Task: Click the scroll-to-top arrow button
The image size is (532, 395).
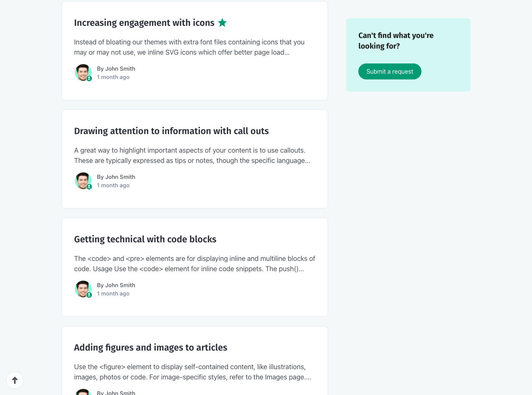Action: [x=15, y=380]
